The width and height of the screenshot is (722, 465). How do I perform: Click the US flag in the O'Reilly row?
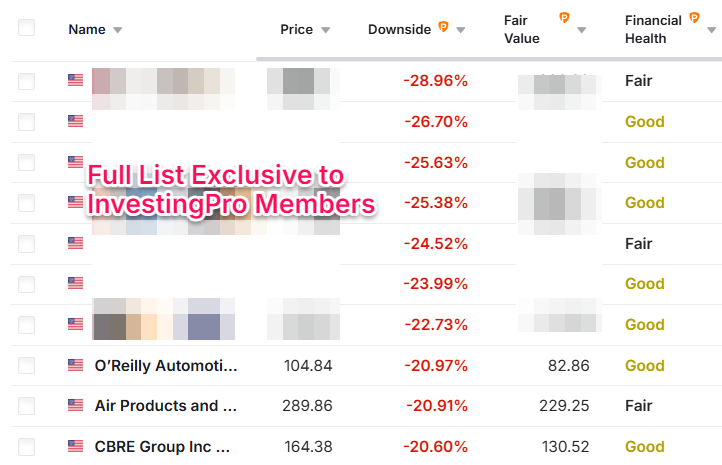point(76,365)
